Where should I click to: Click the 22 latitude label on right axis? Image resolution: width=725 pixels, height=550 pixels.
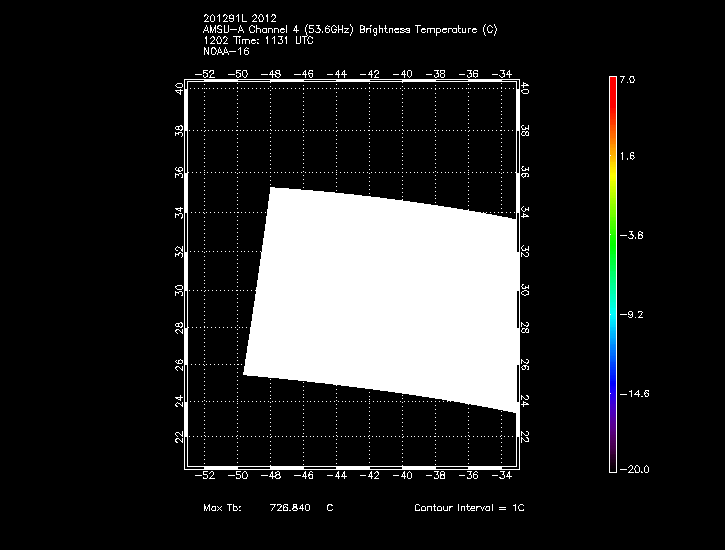[x=526, y=437]
